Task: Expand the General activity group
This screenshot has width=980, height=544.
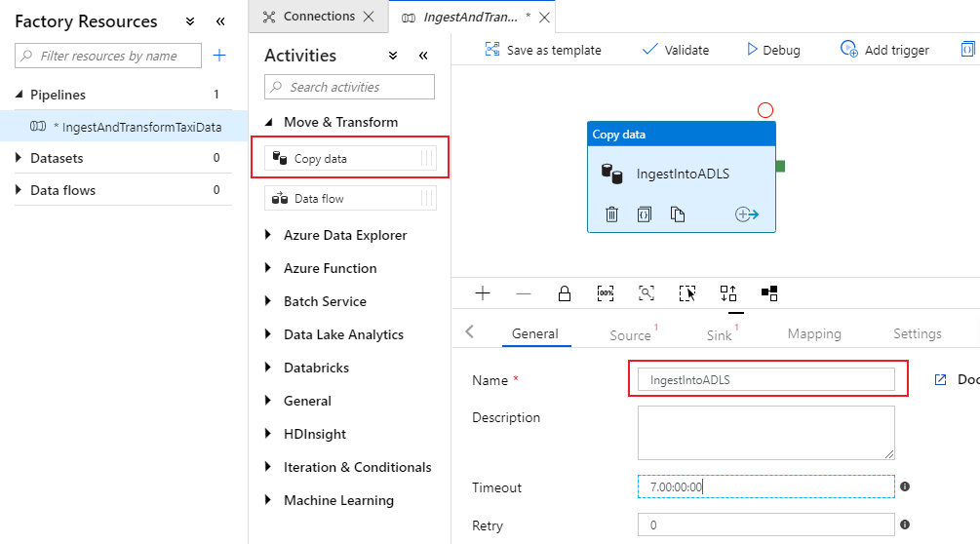Action: point(268,401)
